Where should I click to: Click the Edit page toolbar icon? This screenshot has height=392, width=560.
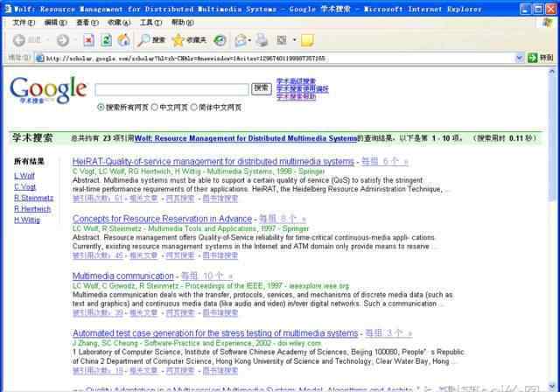coord(282,40)
